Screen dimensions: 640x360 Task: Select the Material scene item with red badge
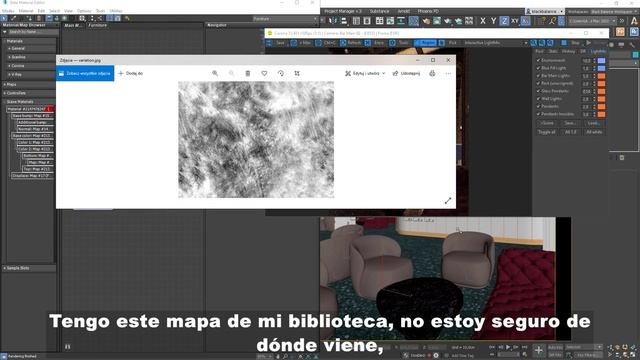30,109
